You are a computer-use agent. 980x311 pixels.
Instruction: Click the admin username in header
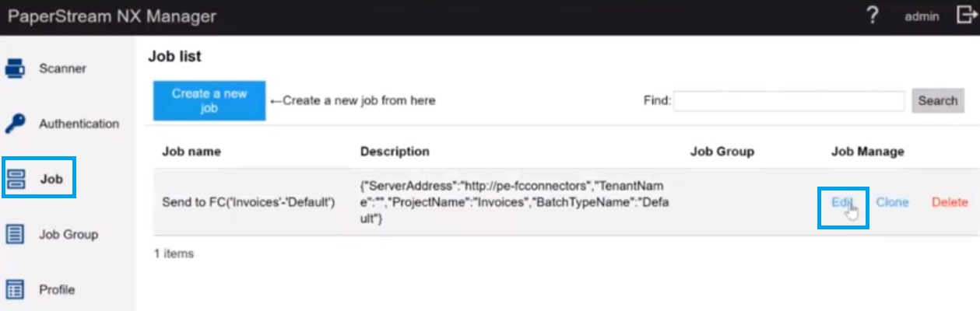pos(922,17)
